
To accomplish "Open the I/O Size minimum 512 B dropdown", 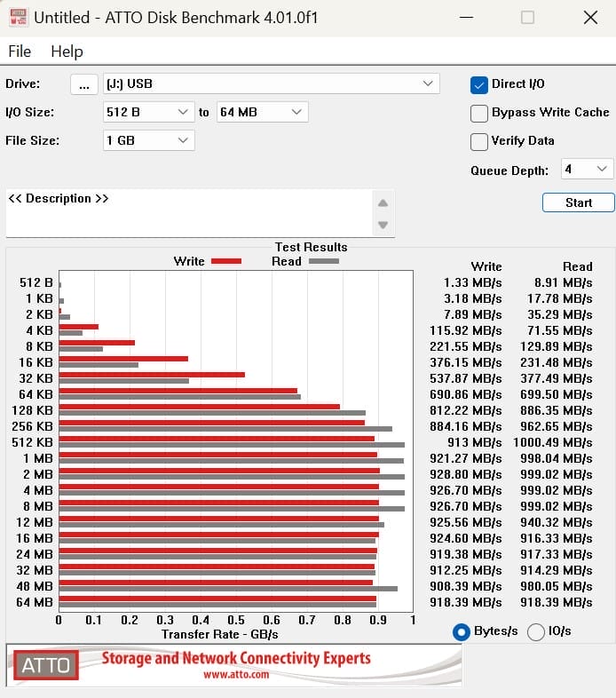I will (x=148, y=112).
